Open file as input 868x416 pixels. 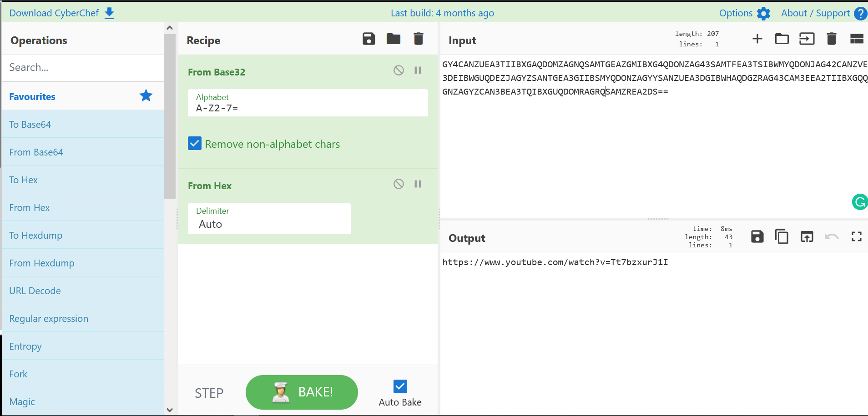(807, 39)
